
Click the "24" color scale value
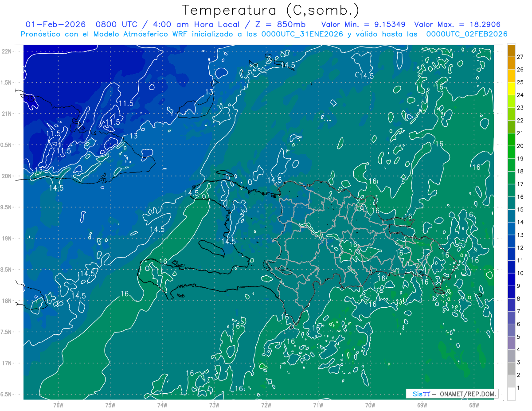pyautogui.click(x=520, y=95)
